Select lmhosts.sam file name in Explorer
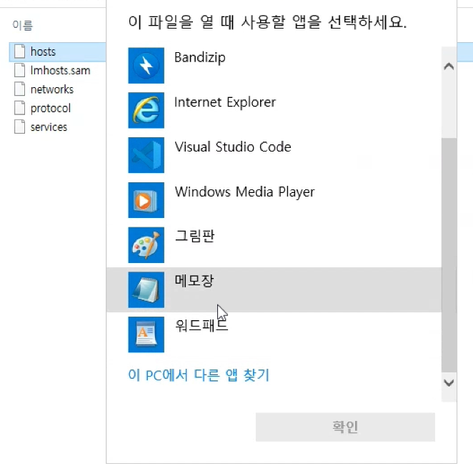The width and height of the screenshot is (473, 476). click(x=61, y=71)
